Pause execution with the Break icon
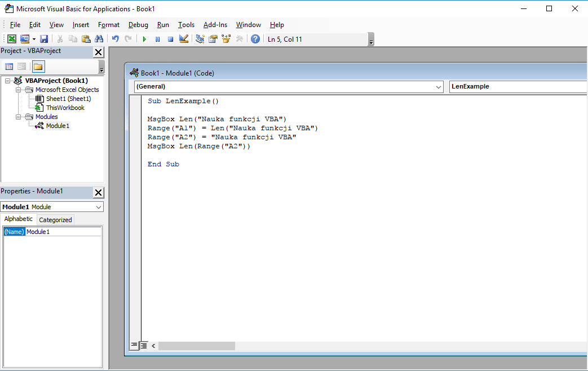Image resolution: width=588 pixels, height=371 pixels. pos(157,38)
